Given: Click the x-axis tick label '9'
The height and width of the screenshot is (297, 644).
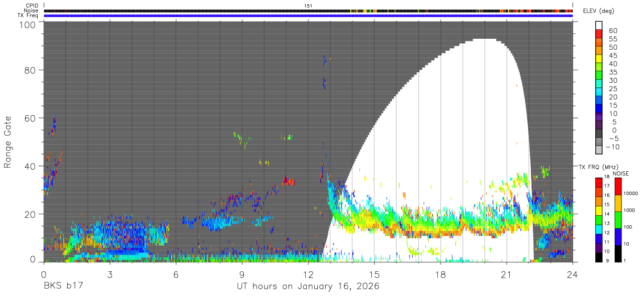Looking at the screenshot, I should point(242,274).
